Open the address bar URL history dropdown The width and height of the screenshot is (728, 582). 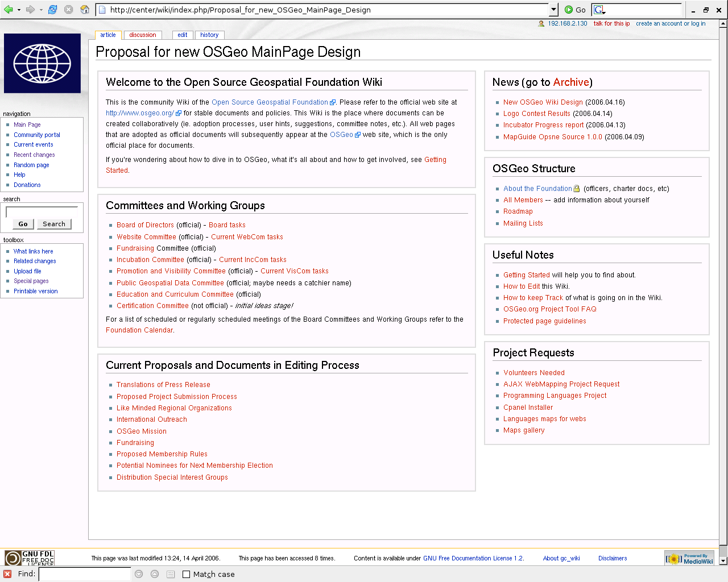tap(553, 10)
